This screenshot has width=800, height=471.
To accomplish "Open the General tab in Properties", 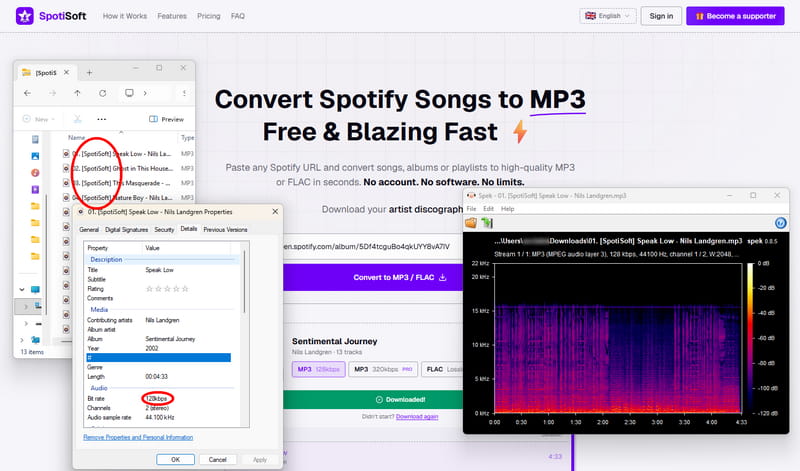I will tap(89, 230).
